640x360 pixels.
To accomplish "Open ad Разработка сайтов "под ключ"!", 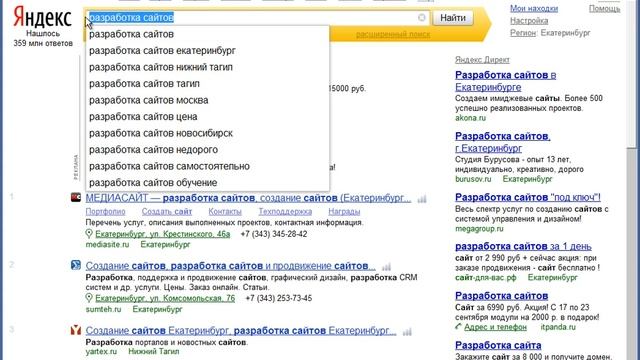I will pos(528,197).
